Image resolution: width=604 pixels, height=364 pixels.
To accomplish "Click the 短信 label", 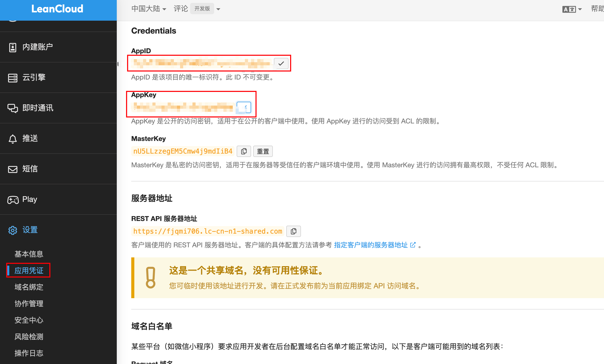I will [30, 169].
